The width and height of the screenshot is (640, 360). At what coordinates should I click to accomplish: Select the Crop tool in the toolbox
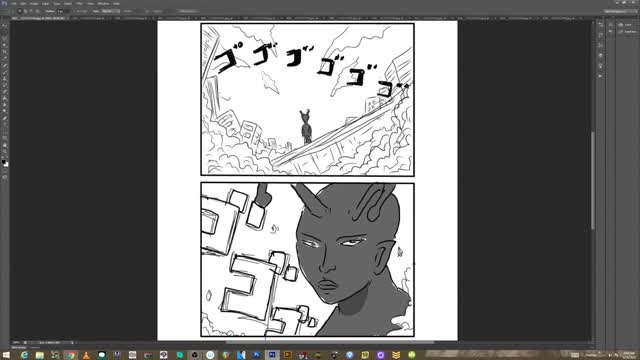pyautogui.click(x=5, y=51)
